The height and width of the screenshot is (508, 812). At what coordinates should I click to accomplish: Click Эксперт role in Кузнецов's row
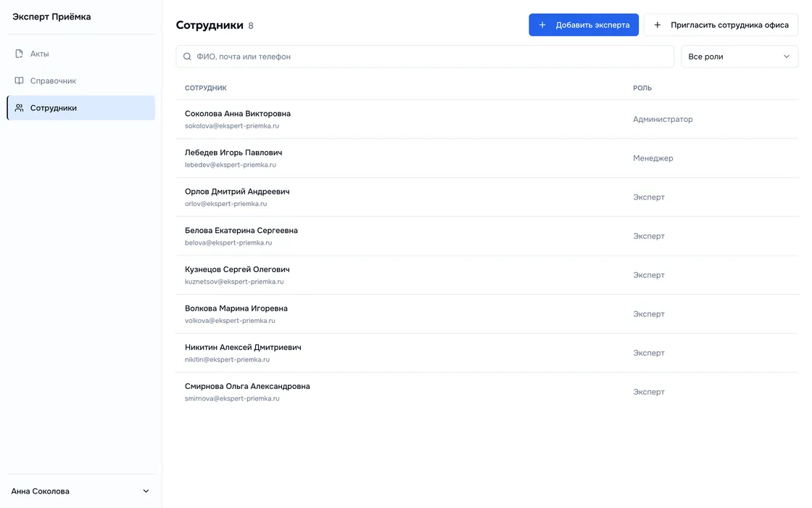click(649, 275)
